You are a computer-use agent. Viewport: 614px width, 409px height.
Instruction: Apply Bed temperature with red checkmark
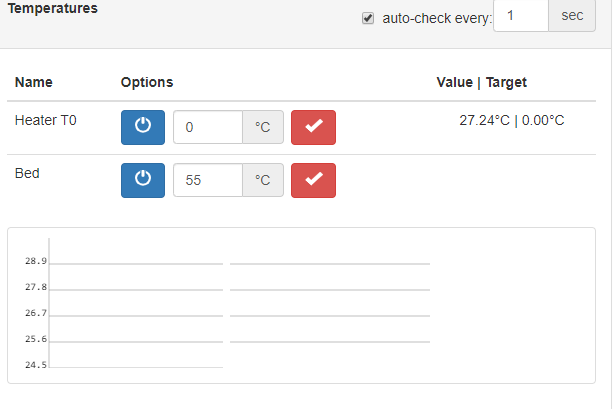pyautogui.click(x=313, y=180)
